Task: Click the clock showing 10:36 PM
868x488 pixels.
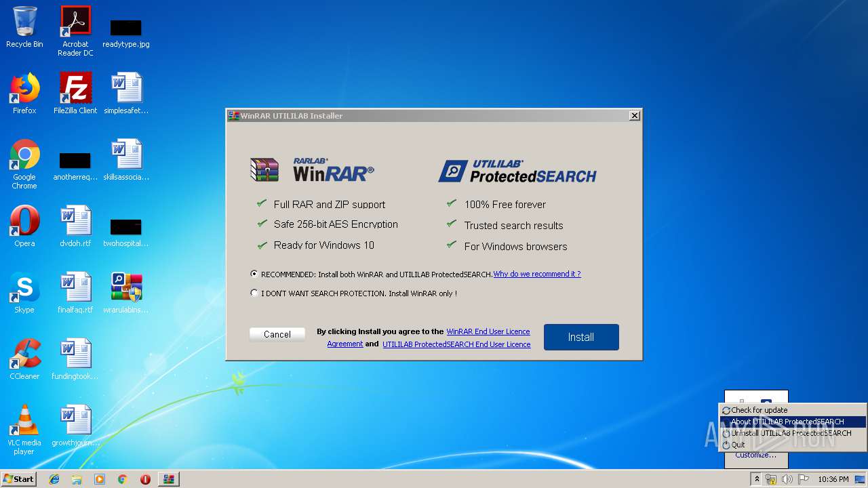Action: coord(833,479)
